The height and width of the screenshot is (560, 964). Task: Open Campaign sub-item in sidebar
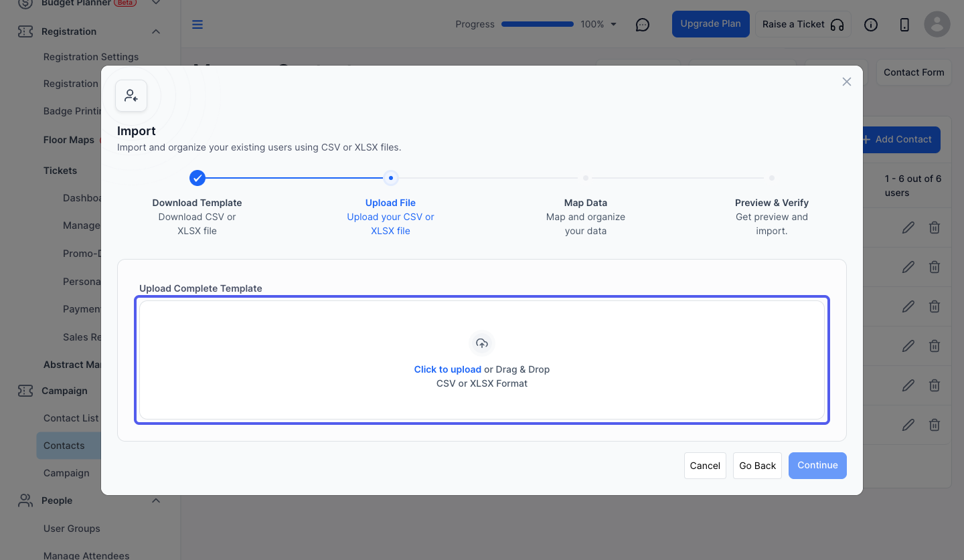click(x=66, y=473)
